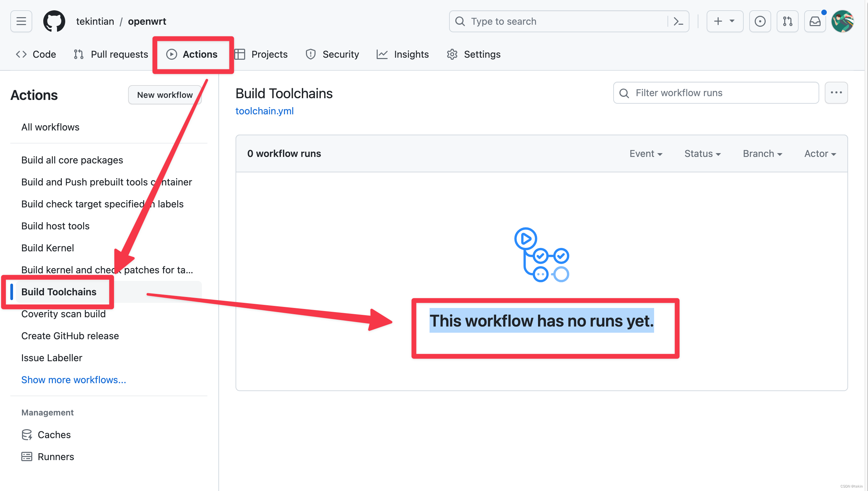This screenshot has height=491, width=868.
Task: Open the openwrt repository link
Action: coord(147,21)
